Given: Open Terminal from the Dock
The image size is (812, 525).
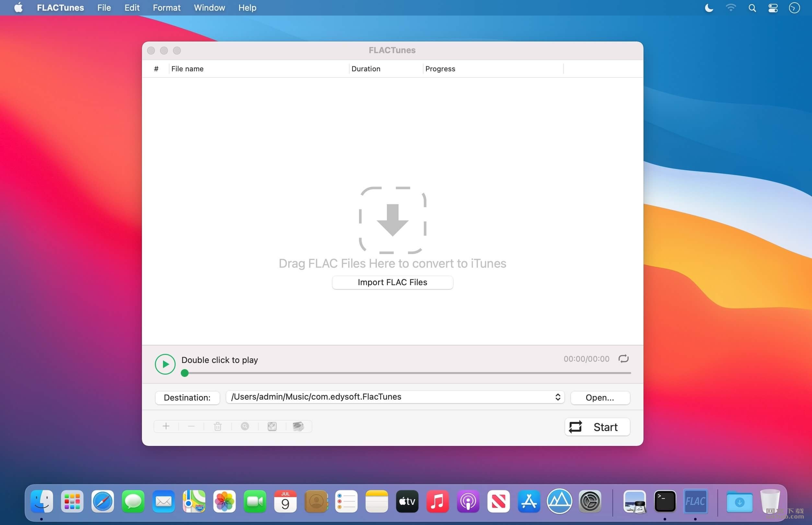Looking at the screenshot, I should click(665, 501).
